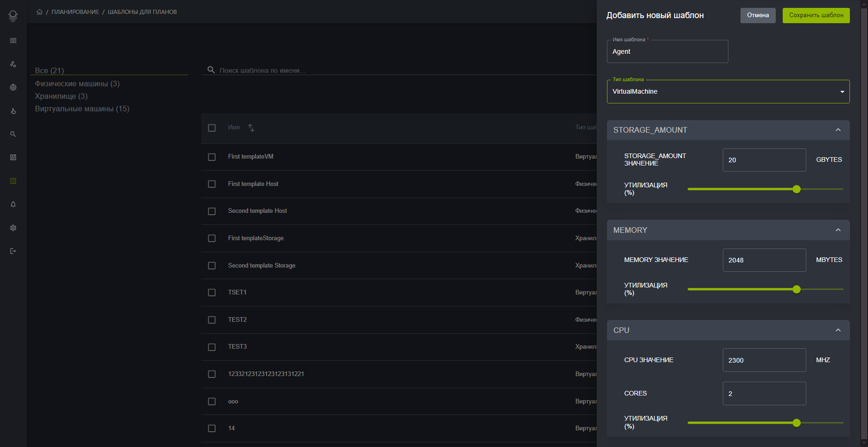Image resolution: width=868 pixels, height=447 pixels.
Task: Click the MEMORY value field 2048
Action: coord(764,260)
